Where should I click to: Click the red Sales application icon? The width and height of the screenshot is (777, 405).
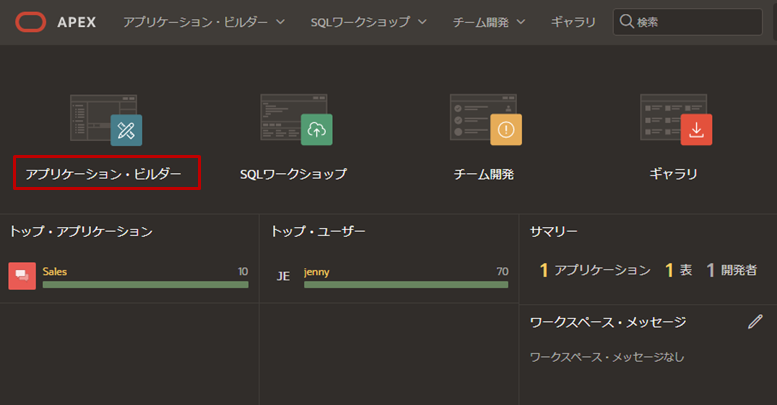tap(22, 276)
